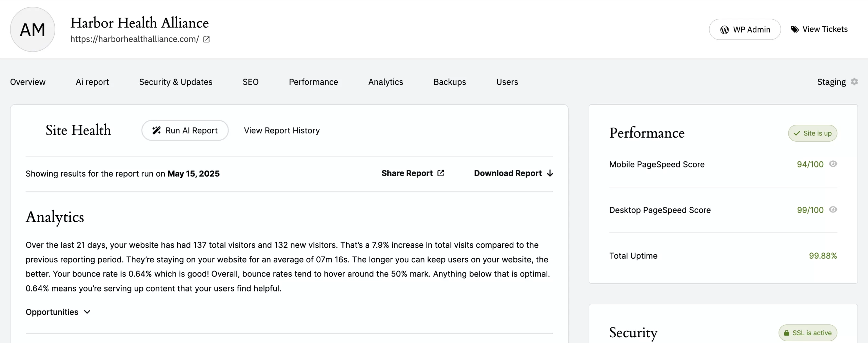Click the lock icon in SSL badge
This screenshot has height=343, width=868.
click(787, 333)
